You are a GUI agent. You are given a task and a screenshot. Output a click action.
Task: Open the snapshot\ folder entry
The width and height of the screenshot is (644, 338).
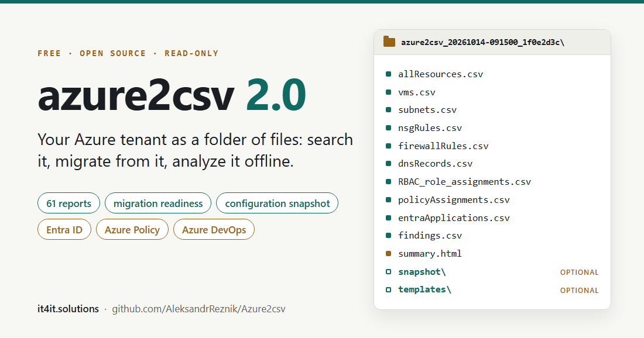(422, 272)
